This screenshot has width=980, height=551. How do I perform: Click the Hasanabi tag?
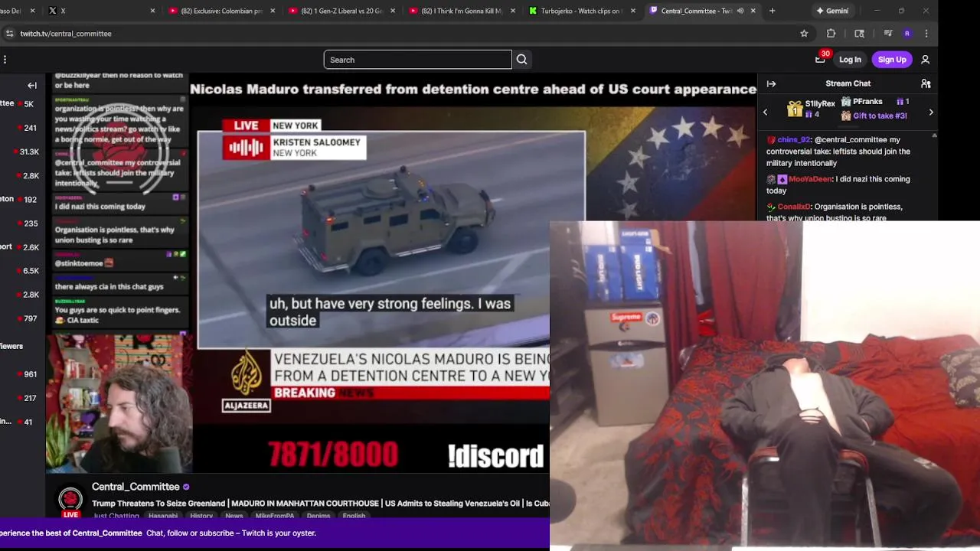(162, 516)
